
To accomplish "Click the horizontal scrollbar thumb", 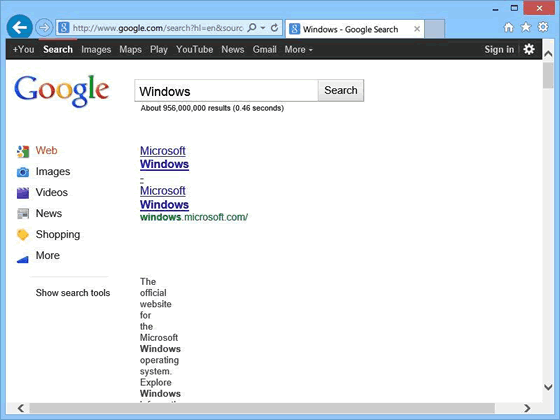I will click(262, 408).
